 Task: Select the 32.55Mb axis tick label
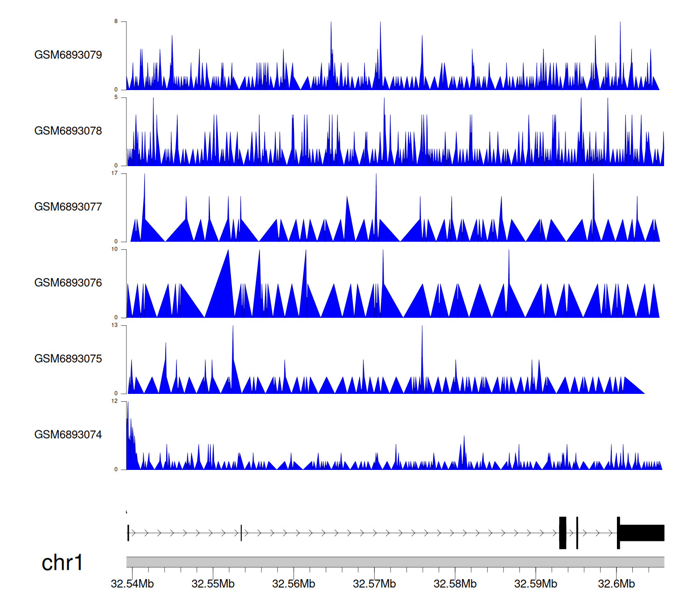213,584
